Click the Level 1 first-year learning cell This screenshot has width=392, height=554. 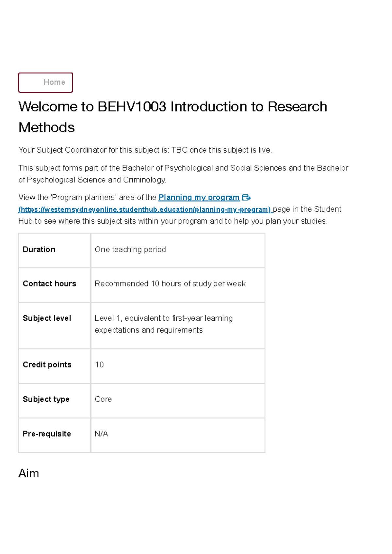pos(163,324)
